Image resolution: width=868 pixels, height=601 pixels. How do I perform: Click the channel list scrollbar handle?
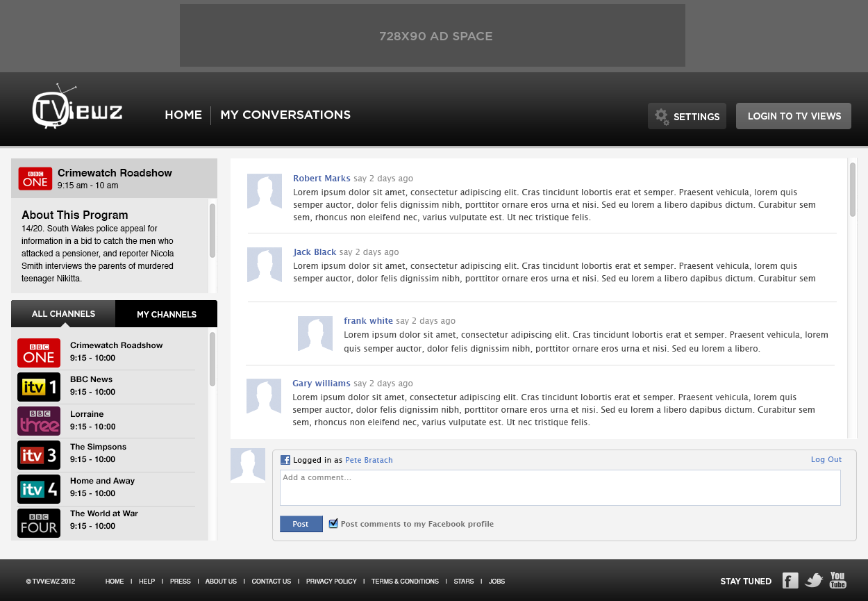[x=212, y=359]
